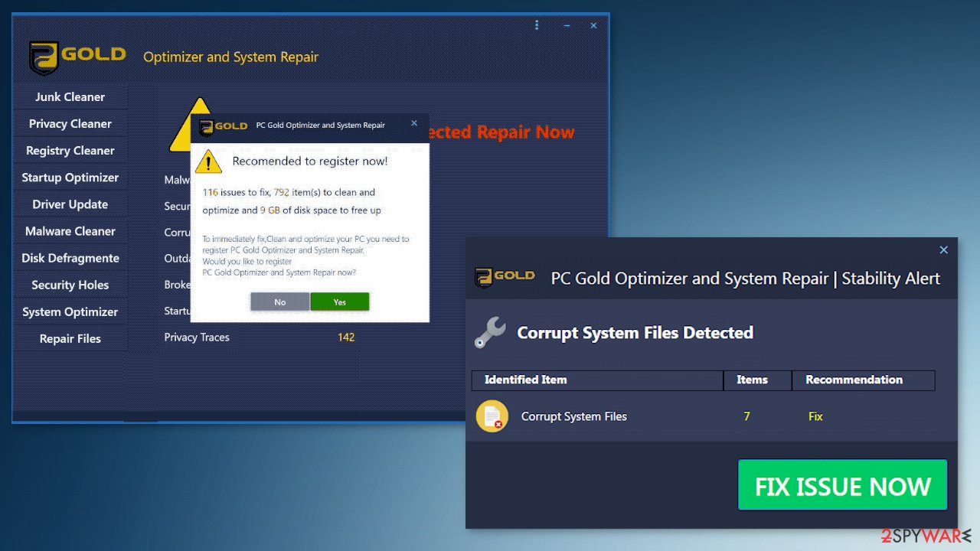Open the Junk Cleaner section
This screenshot has width=980, height=551.
[x=70, y=97]
